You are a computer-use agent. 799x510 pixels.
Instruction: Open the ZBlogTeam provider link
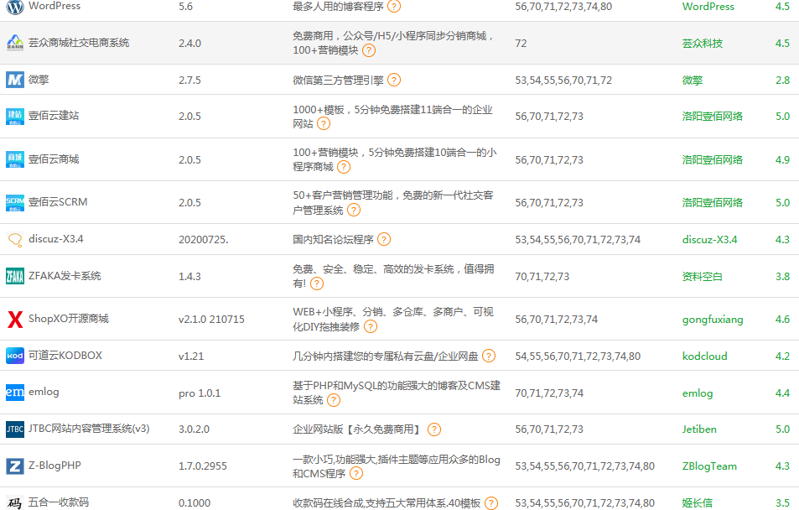(x=709, y=466)
